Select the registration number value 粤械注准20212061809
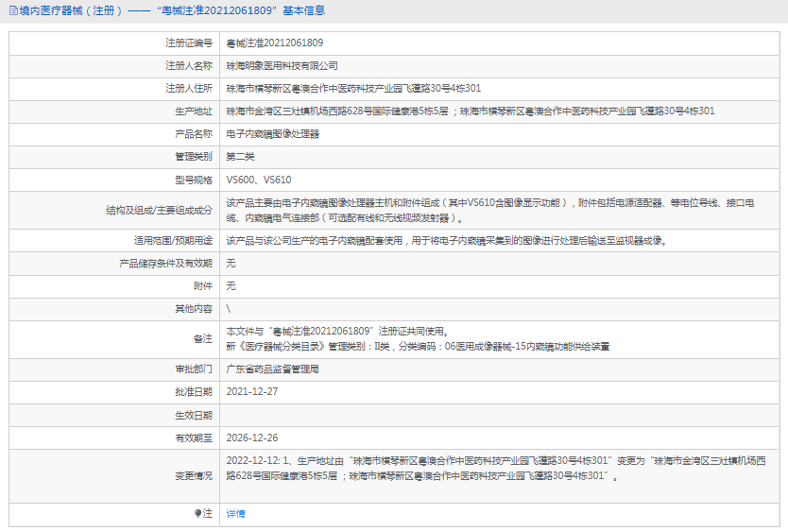The image size is (788, 532). [275, 43]
